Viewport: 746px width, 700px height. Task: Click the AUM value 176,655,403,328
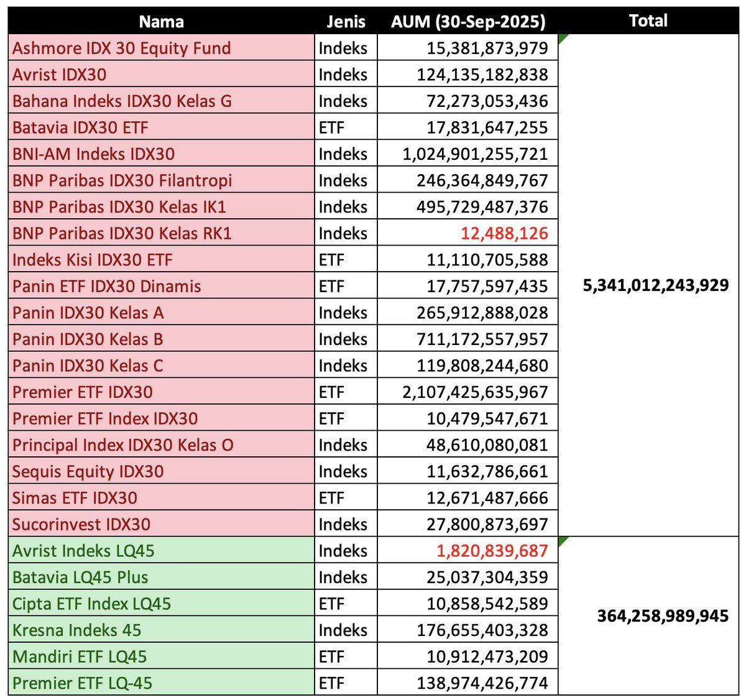pos(482,630)
